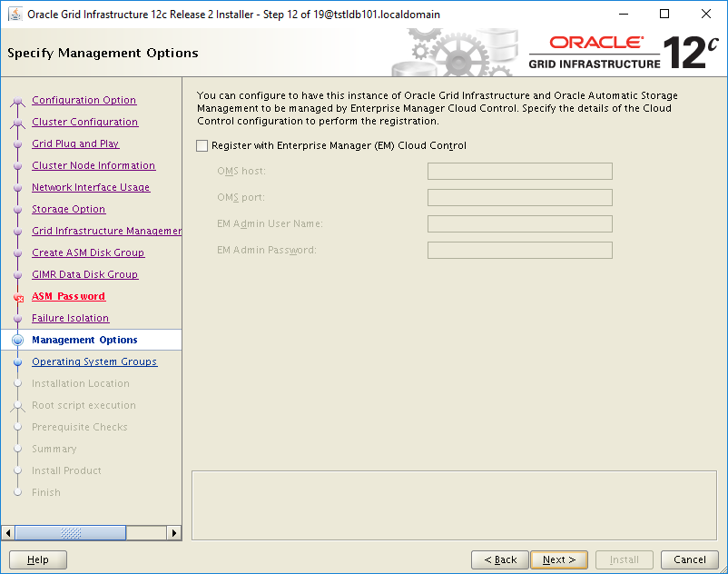Go to Network Interface Usage step

pyautogui.click(x=91, y=187)
